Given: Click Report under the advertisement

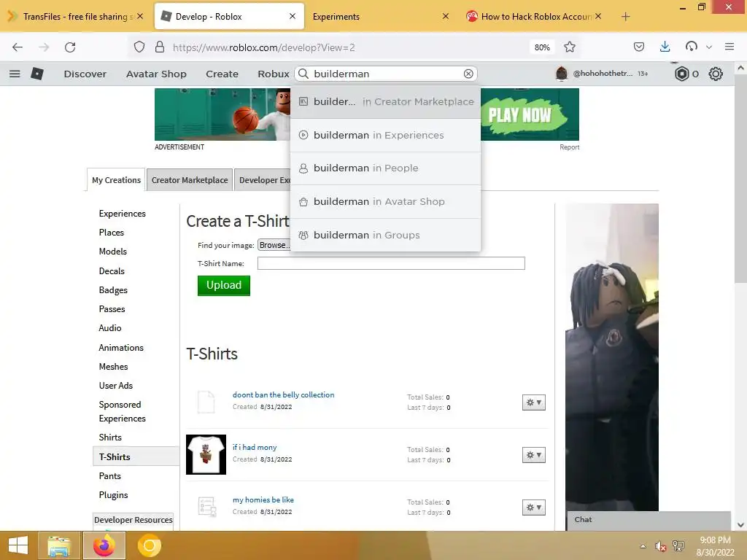Looking at the screenshot, I should pyautogui.click(x=569, y=147).
